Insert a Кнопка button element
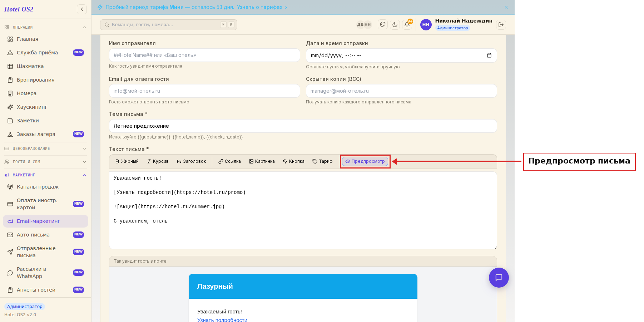 293,161
